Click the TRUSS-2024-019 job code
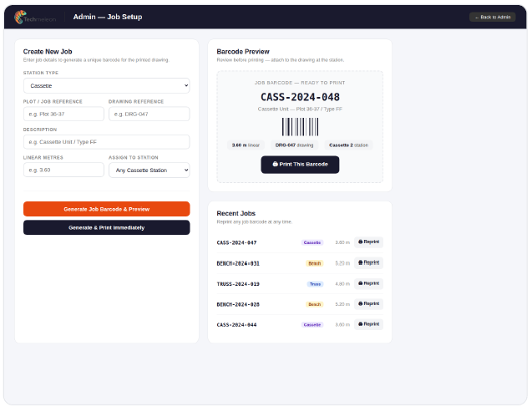The width and height of the screenshot is (532, 407). click(x=238, y=284)
